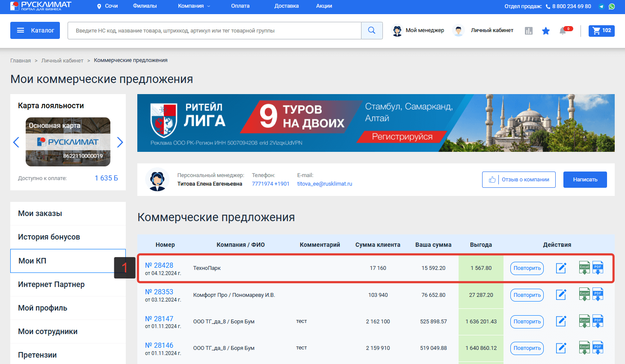Select Мои сотрудники in sidebar

click(x=68, y=331)
